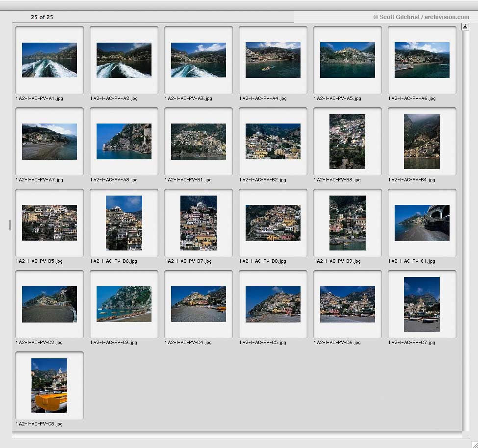This screenshot has height=448, width=478.
Task: Select the yellow kayak thumbnail for PV-A4.jpg
Action: click(273, 60)
